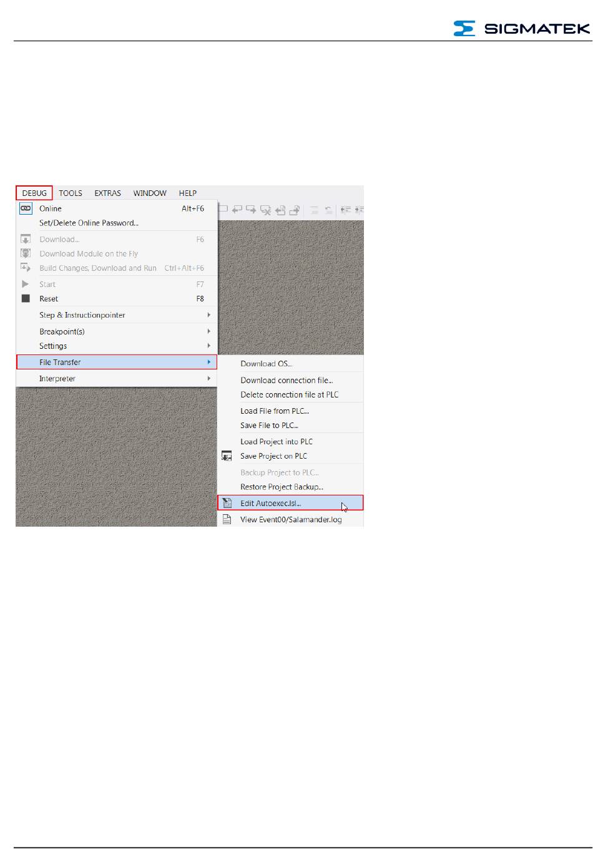Open the TOOLS menu
The width and height of the screenshot is (593, 868).
point(71,193)
